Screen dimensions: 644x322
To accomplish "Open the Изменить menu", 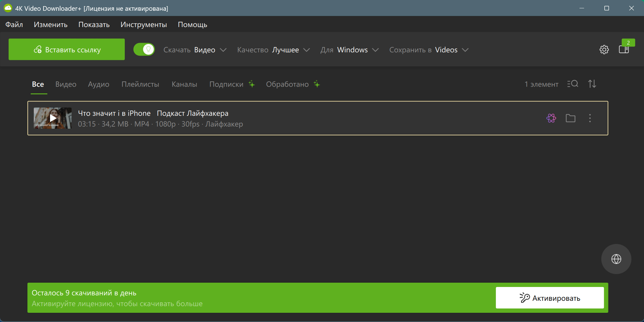I will [x=51, y=24].
